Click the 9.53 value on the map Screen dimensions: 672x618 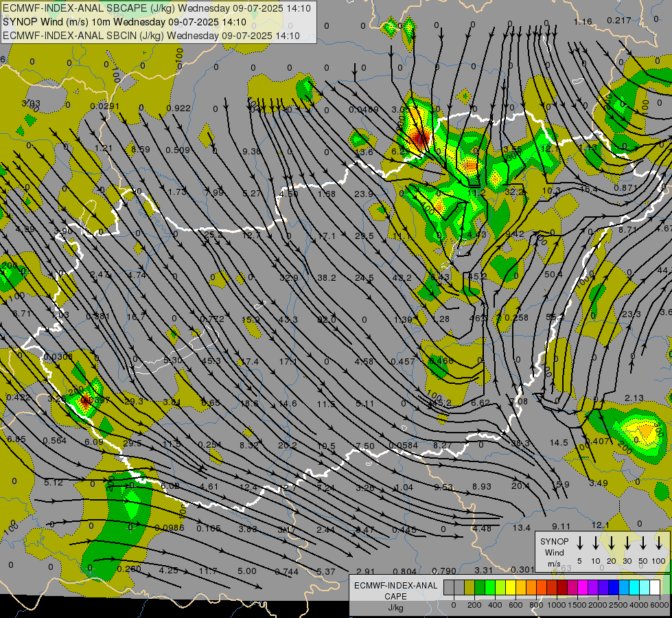point(443,487)
